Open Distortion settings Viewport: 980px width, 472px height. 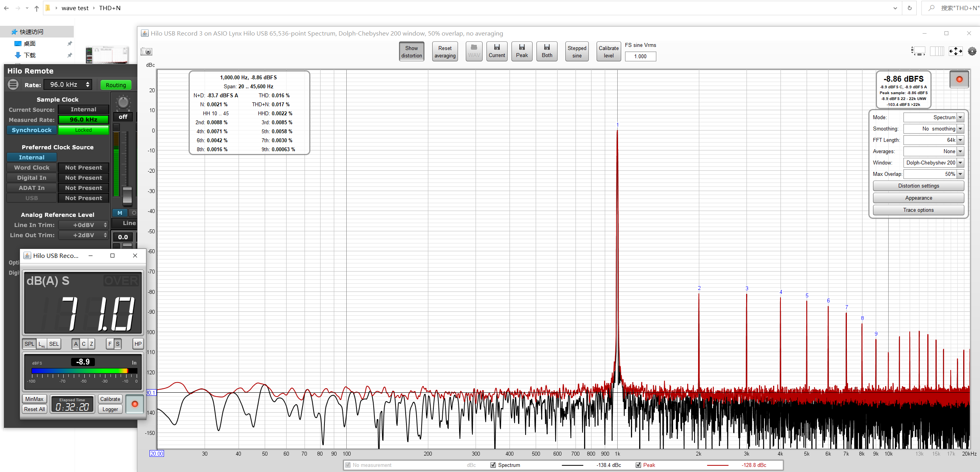pos(918,186)
